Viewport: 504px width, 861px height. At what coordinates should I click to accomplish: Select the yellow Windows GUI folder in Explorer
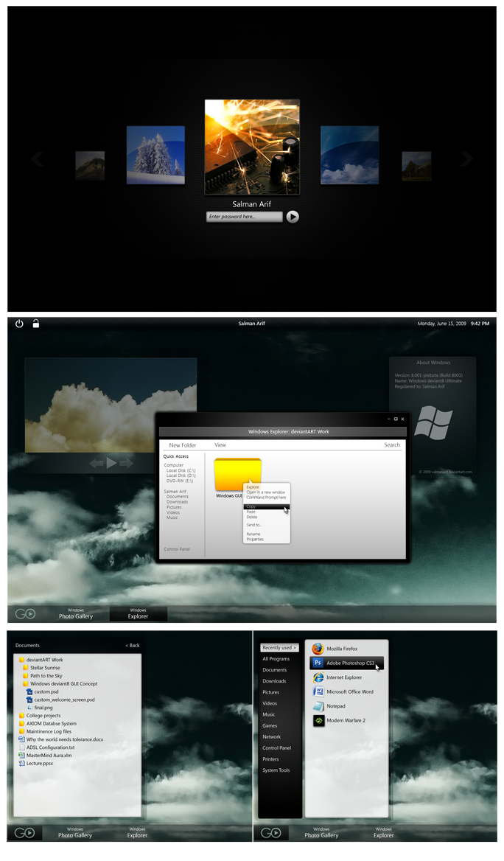click(x=238, y=475)
